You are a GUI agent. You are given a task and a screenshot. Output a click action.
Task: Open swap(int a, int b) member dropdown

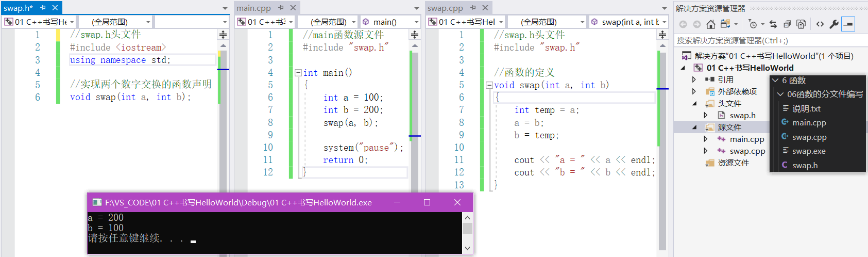click(x=665, y=22)
